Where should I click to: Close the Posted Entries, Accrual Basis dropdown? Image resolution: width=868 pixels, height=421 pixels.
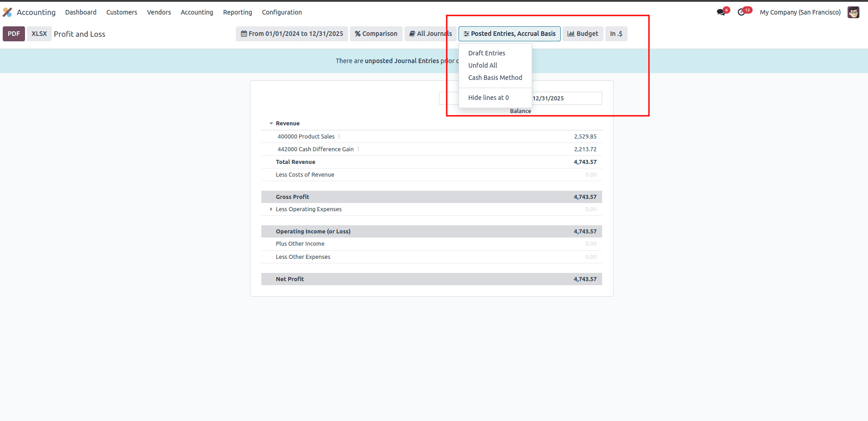tap(509, 34)
